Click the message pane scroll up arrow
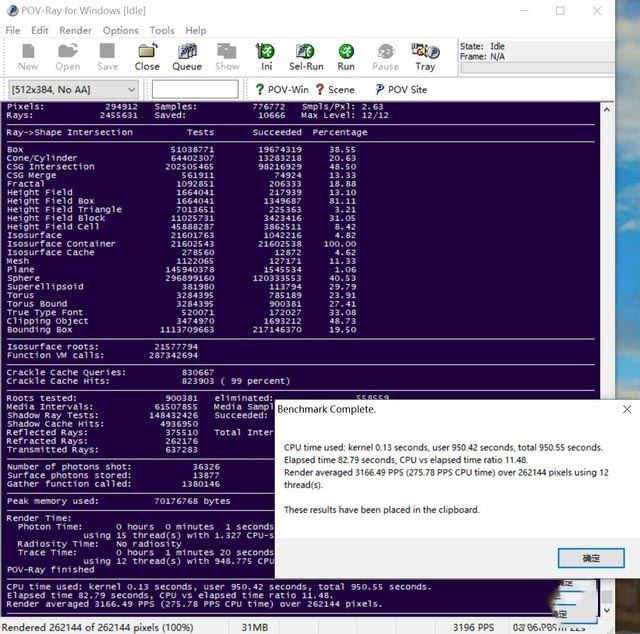 [x=607, y=109]
